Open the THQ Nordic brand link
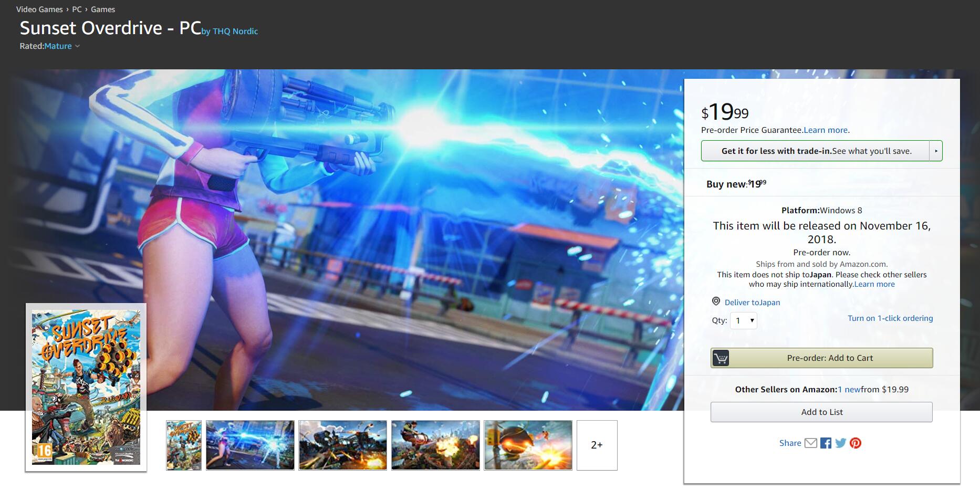The image size is (980, 500). pos(235,32)
